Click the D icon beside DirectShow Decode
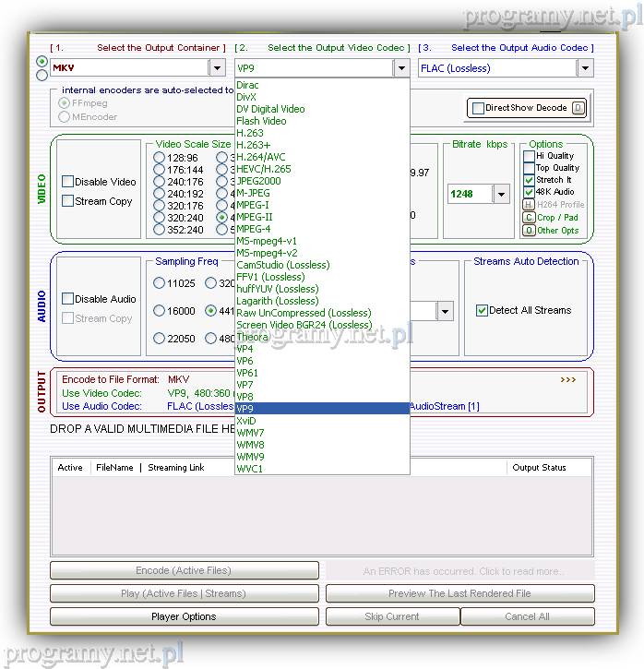This screenshot has height=669, width=644. pyautogui.click(x=578, y=108)
